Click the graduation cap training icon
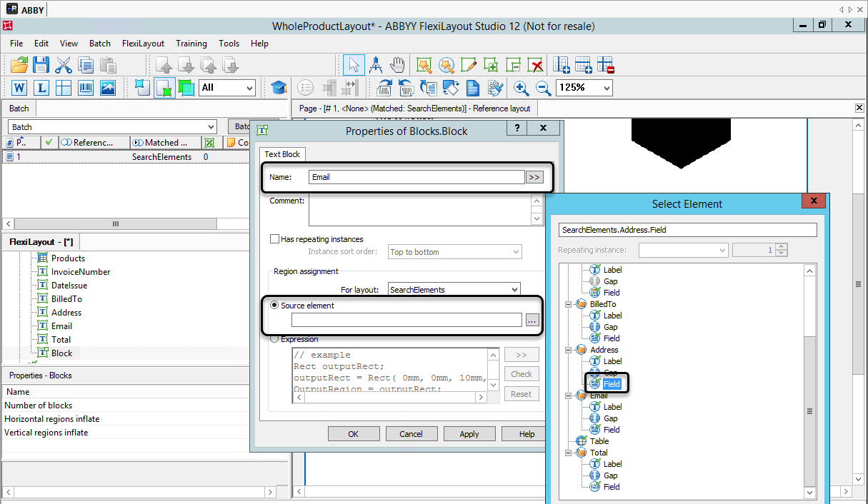Image resolution: width=868 pixels, height=504 pixels. click(x=278, y=88)
